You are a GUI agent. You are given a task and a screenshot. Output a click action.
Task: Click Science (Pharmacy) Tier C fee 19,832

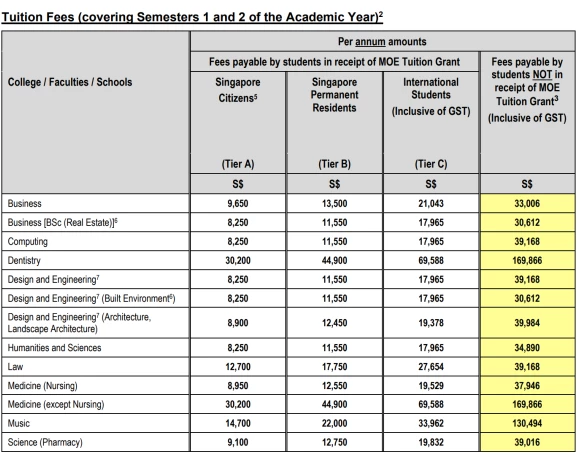pos(431,442)
